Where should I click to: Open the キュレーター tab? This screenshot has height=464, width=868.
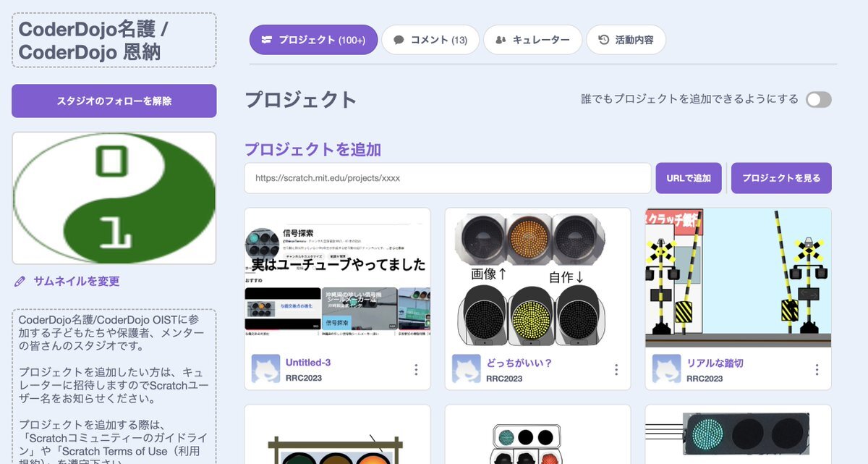click(532, 40)
